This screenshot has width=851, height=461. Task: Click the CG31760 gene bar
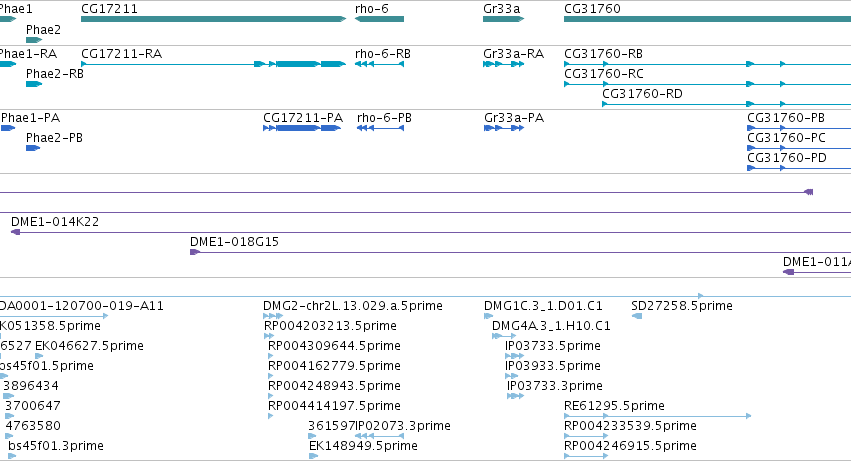(707, 19)
